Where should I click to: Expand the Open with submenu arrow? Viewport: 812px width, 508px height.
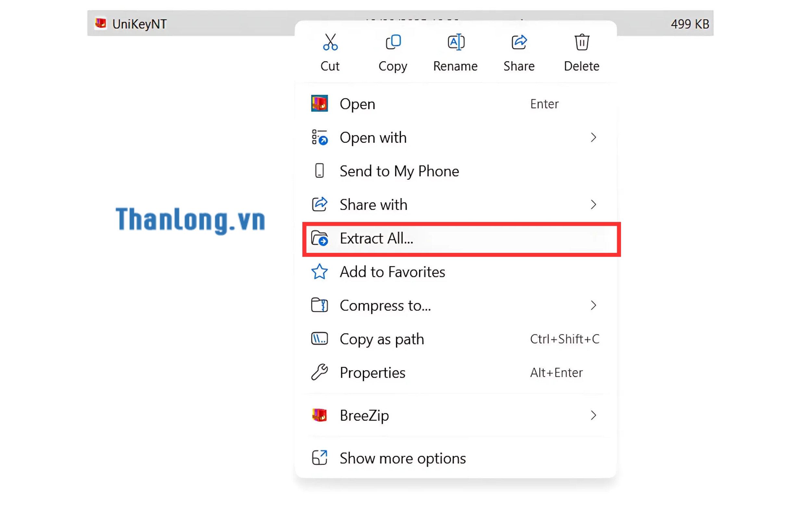[x=593, y=137]
